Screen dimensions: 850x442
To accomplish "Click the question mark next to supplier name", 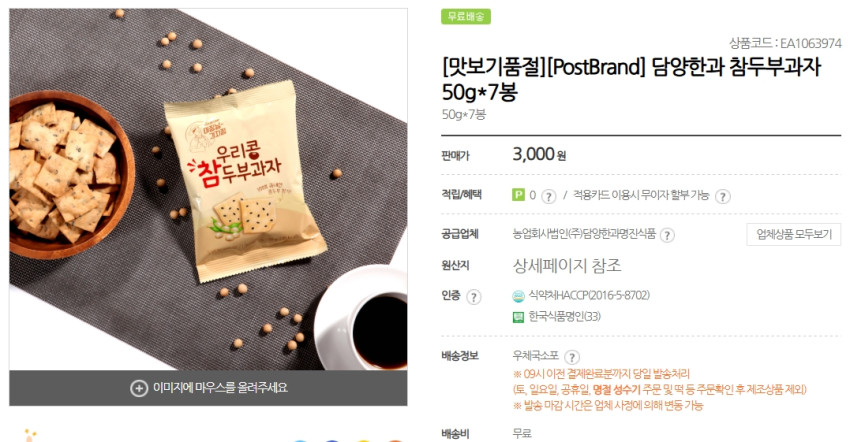I will pos(667,235).
